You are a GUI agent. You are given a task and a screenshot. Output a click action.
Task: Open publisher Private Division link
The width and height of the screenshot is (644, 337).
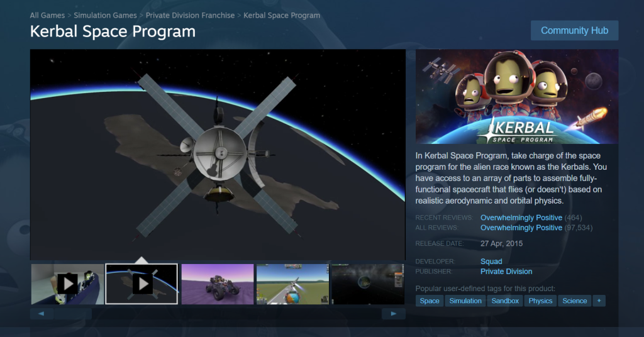(506, 272)
